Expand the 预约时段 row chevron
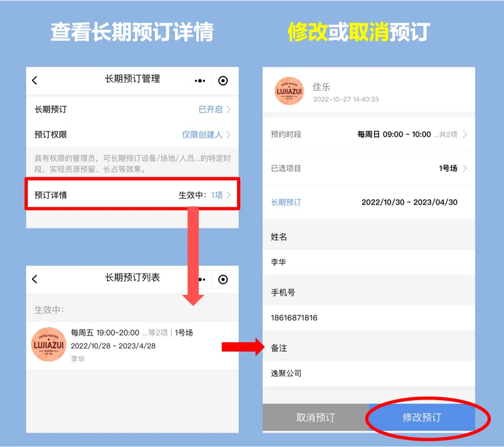This screenshot has height=447, width=504. (465, 135)
